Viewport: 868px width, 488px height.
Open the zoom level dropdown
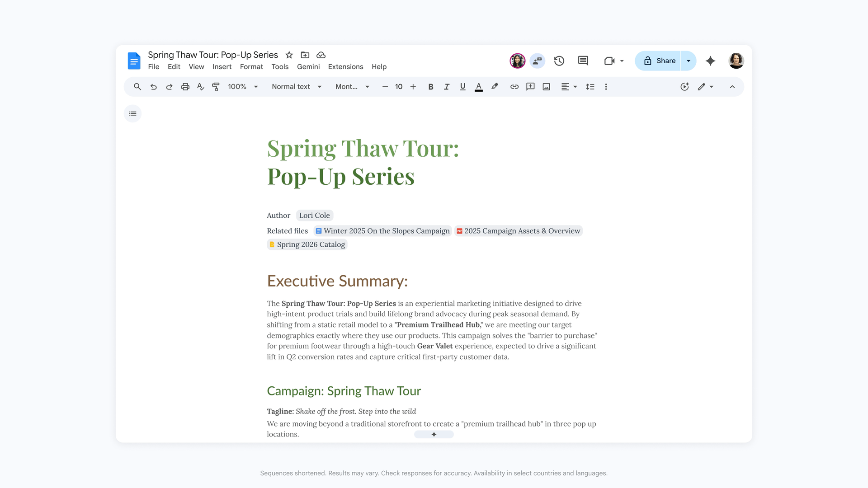242,86
